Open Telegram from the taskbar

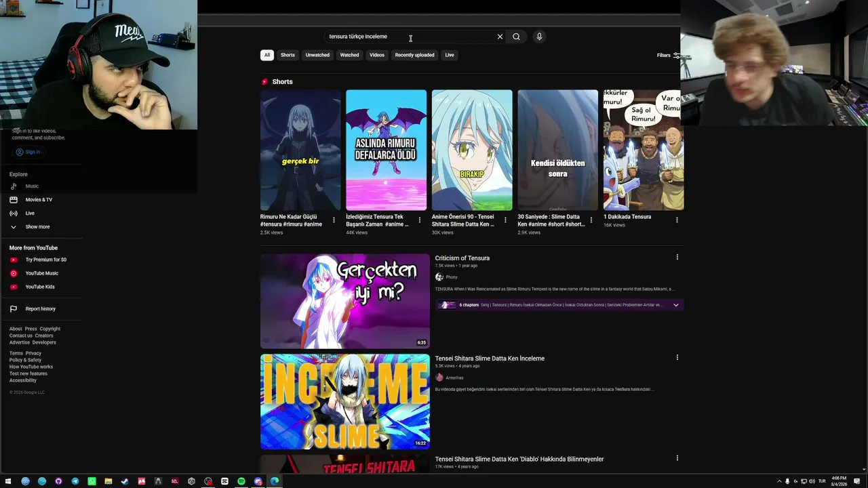[75, 481]
